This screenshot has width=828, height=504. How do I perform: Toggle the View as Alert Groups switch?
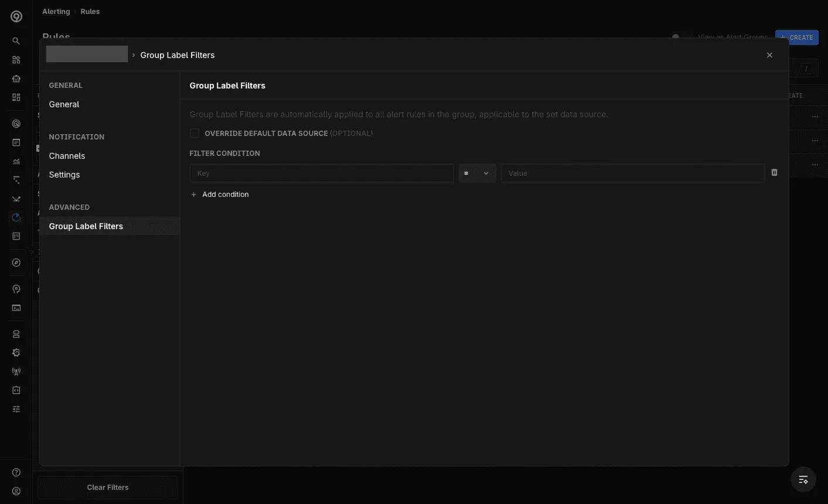682,37
